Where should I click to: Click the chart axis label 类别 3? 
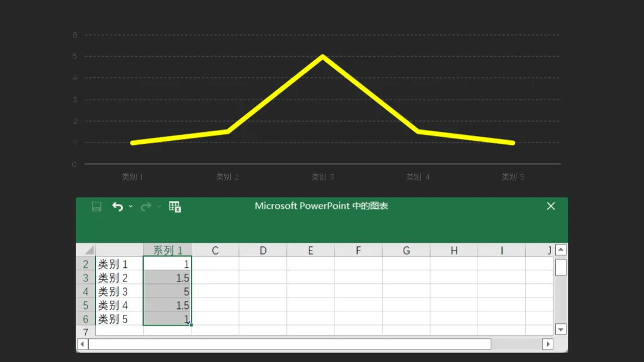click(323, 177)
